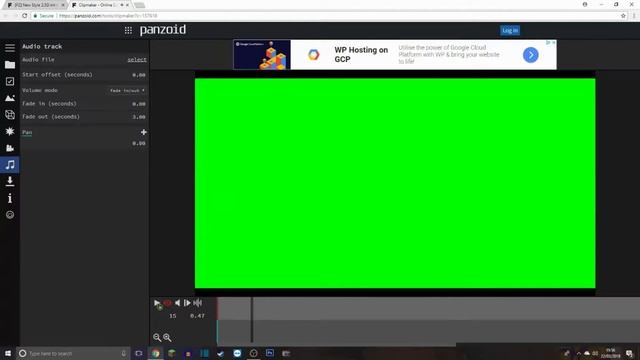The width and height of the screenshot is (640, 360).
Task: Open the 3D cube objects icon
Action: [x=10, y=115]
